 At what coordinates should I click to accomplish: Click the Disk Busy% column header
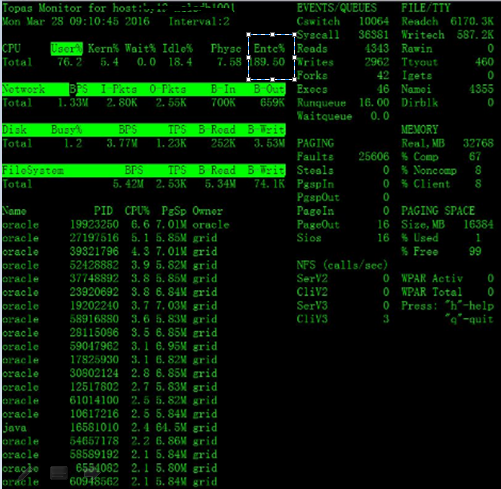click(67, 130)
